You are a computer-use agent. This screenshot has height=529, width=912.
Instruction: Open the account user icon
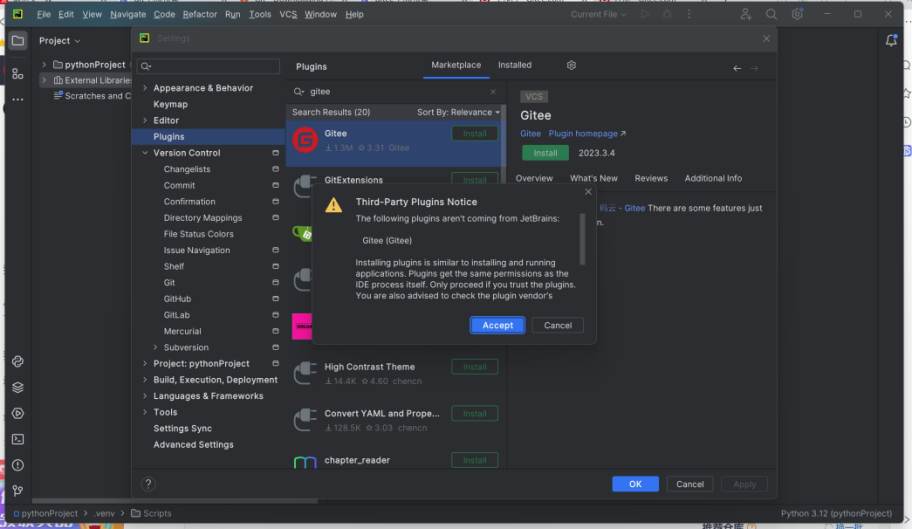pyautogui.click(x=746, y=15)
